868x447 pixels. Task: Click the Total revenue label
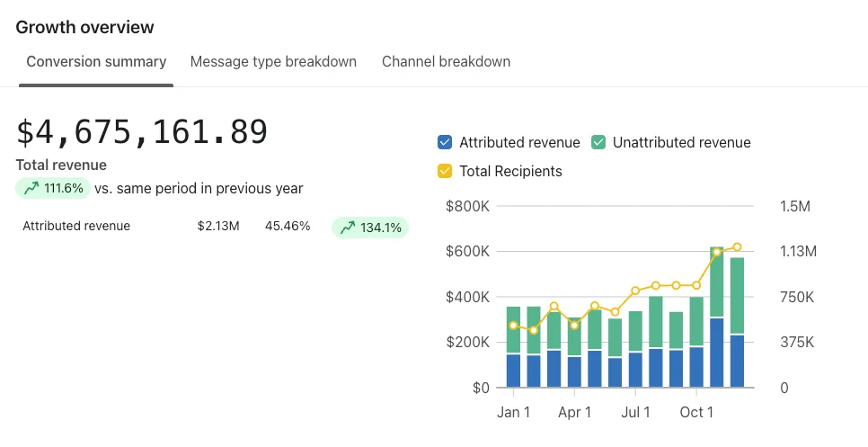tap(61, 165)
